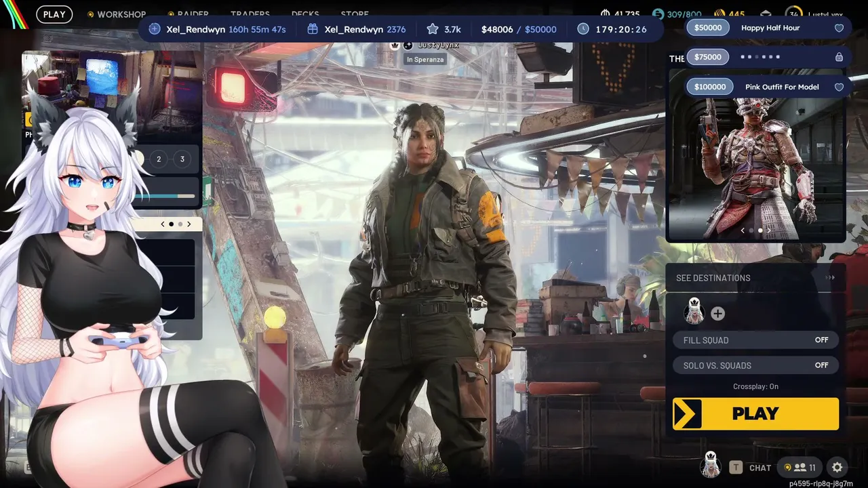Expand the See Destinations panel
The width and height of the screenshot is (868, 488).
pos(755,278)
